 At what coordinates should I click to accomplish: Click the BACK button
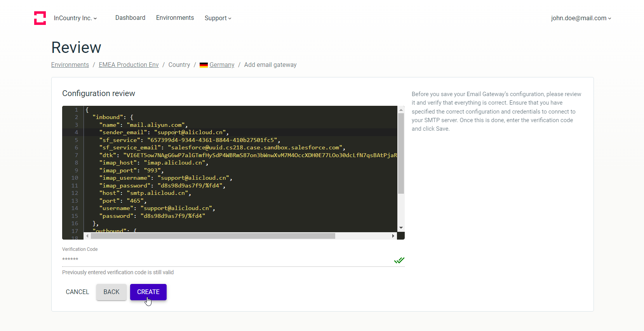click(111, 292)
